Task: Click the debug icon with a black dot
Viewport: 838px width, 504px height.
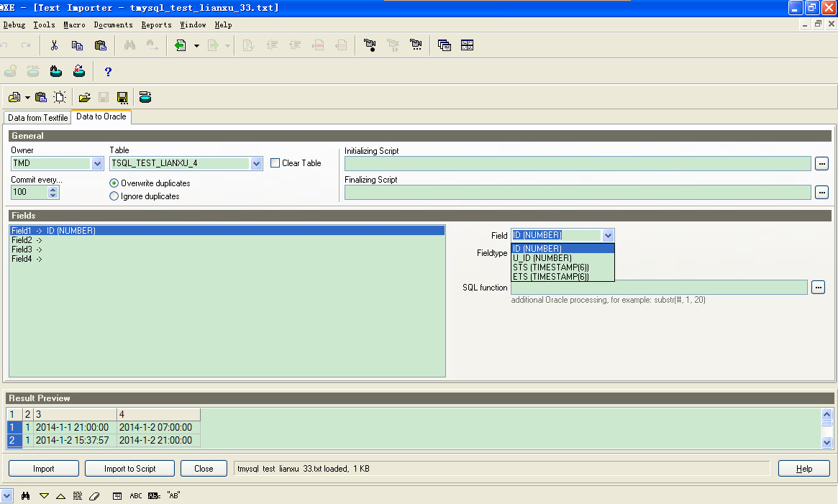Action: click(x=369, y=45)
